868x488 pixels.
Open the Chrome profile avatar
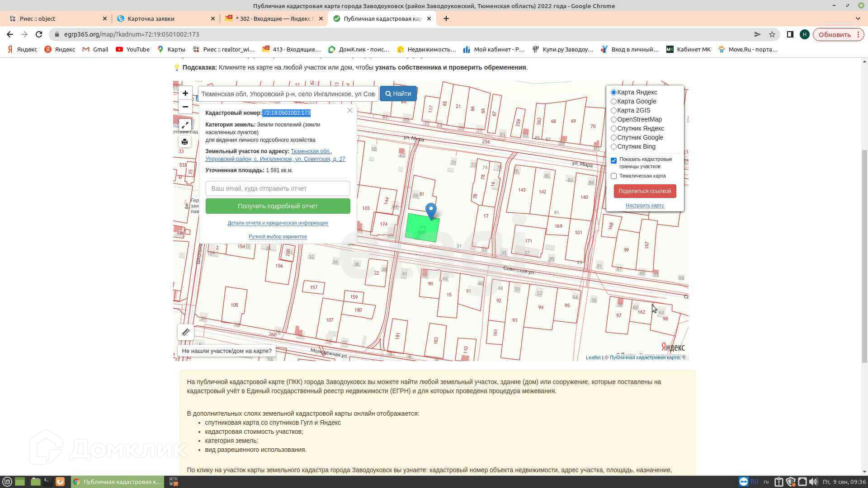(804, 34)
